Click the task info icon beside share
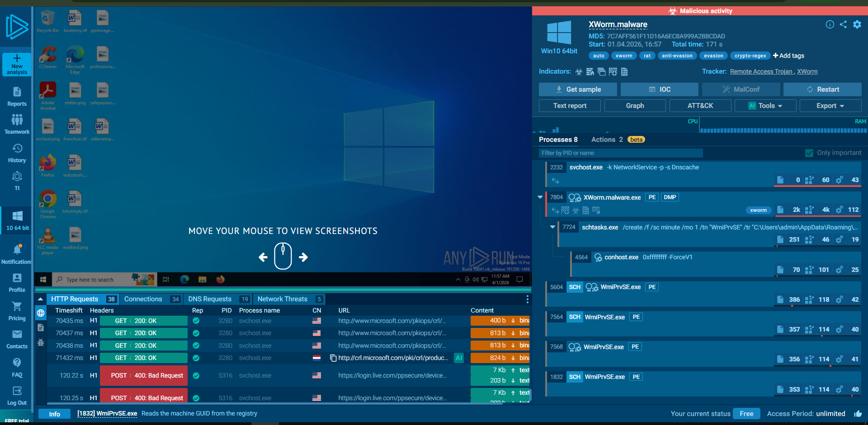868x425 pixels. click(x=830, y=24)
